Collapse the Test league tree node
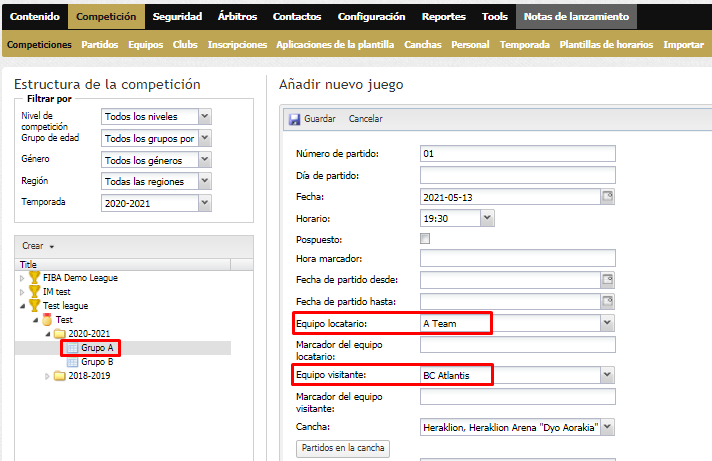The height and width of the screenshot is (461, 712). 22,306
